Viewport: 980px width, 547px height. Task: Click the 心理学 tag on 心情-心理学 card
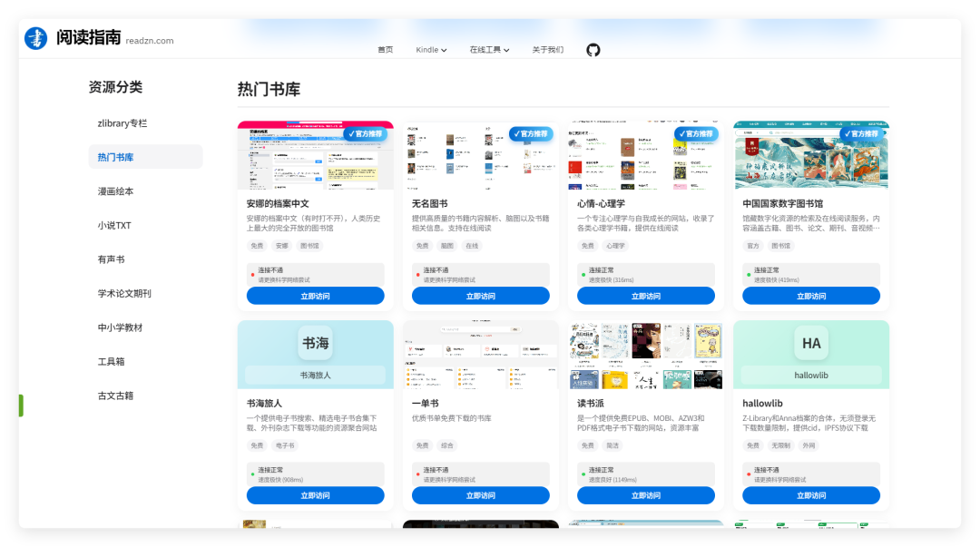[x=615, y=246]
